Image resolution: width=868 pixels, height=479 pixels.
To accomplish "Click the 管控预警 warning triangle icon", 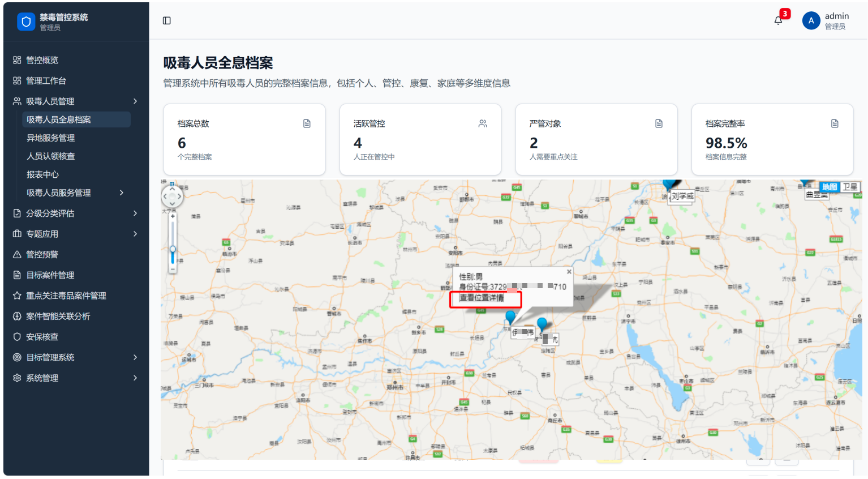I will tap(17, 254).
